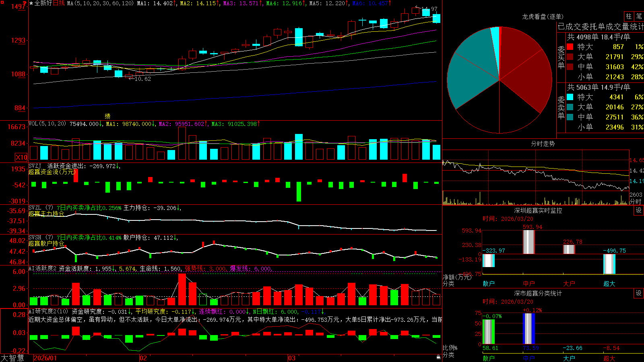Click the teal 大单 sell-order swatch
Screen dimensions: 644x362
pos(570,107)
